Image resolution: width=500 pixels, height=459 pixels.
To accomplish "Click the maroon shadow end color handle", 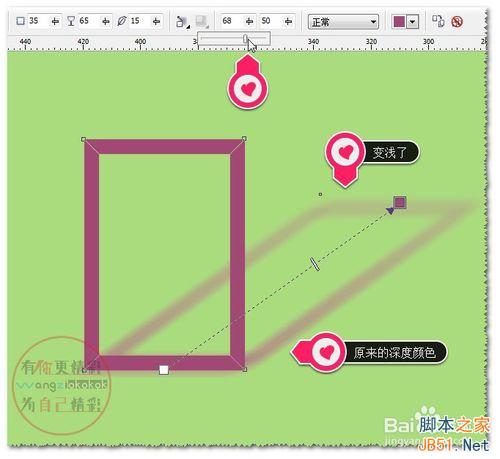I will tap(399, 202).
